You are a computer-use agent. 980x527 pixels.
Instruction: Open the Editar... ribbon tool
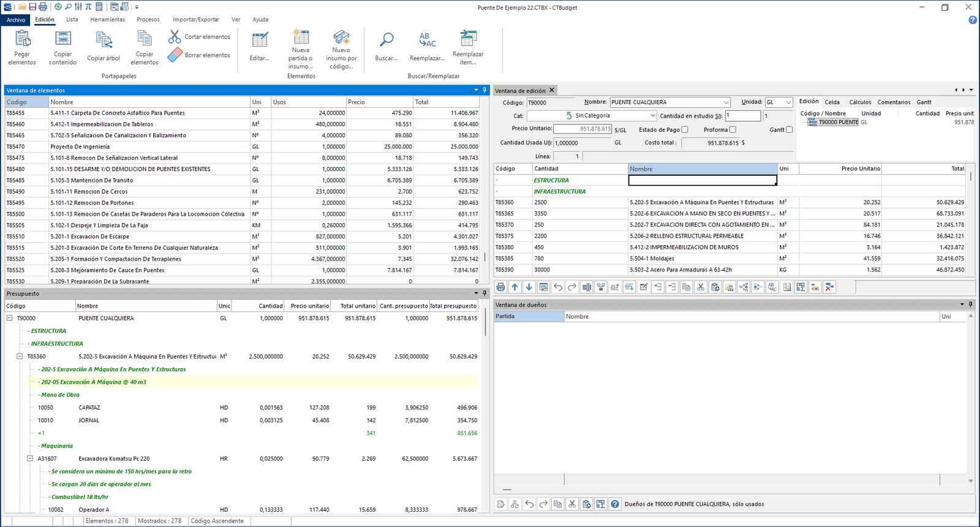tap(260, 47)
